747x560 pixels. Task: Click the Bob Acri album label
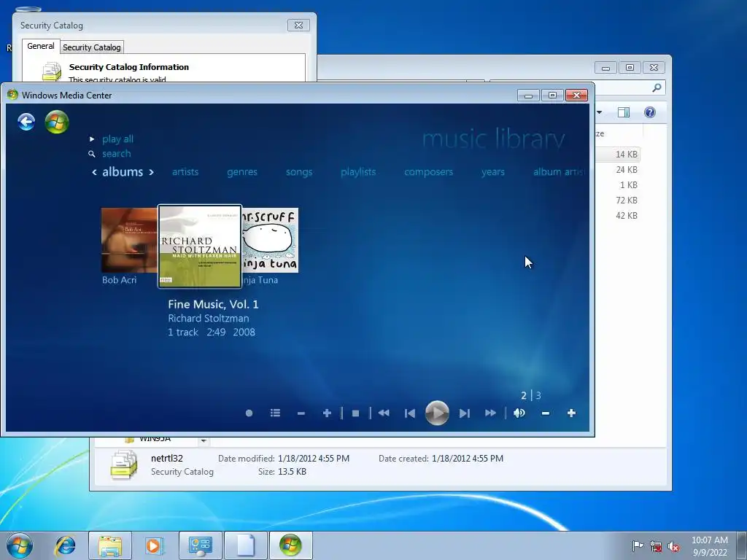click(x=119, y=280)
